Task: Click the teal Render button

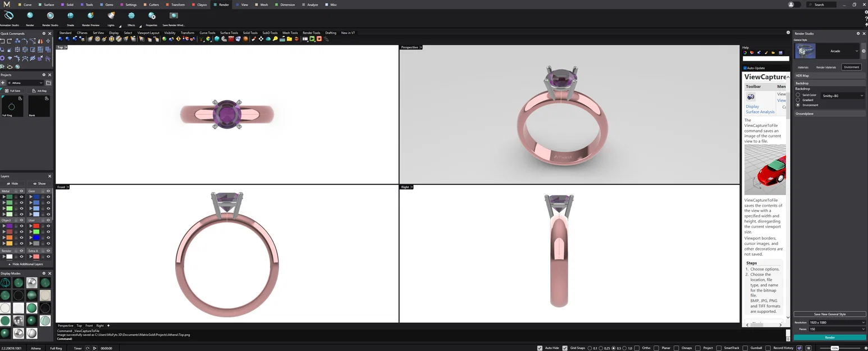Action: point(830,338)
